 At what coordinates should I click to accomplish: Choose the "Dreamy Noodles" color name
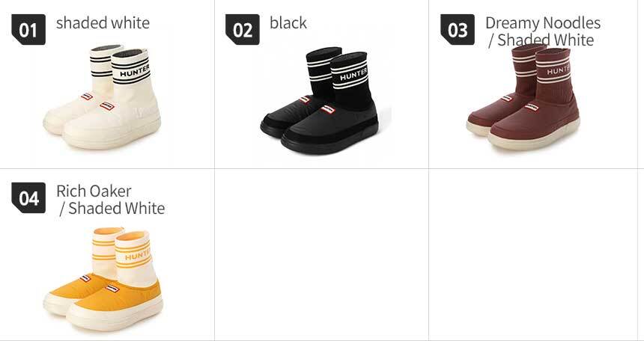(x=543, y=22)
